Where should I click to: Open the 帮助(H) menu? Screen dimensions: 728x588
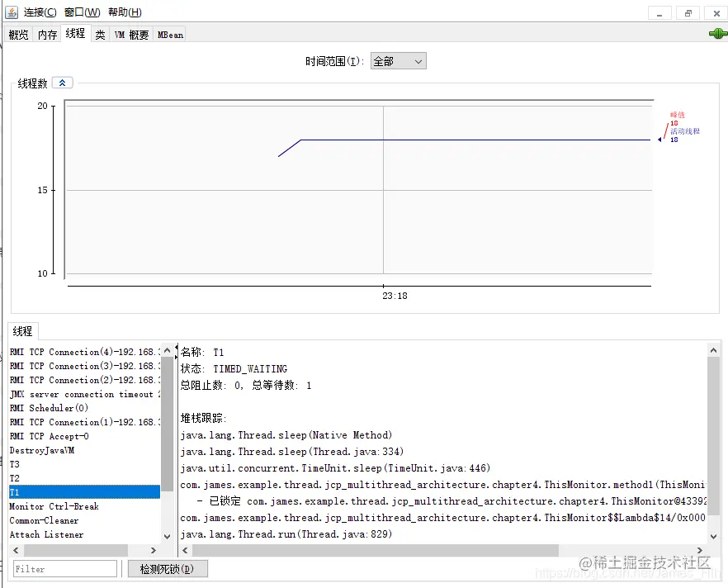click(125, 12)
